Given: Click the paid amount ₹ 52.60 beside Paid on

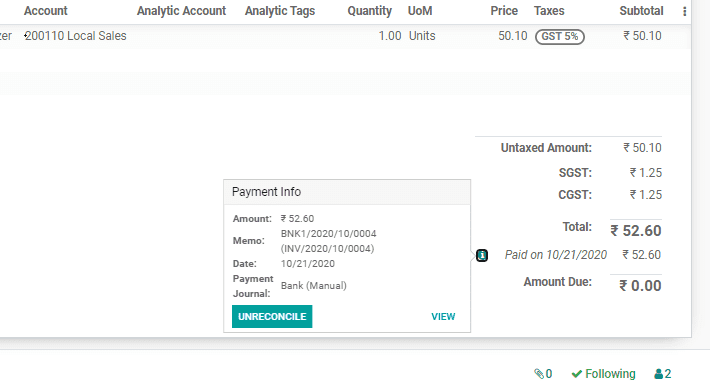Looking at the screenshot, I should pos(642,255).
